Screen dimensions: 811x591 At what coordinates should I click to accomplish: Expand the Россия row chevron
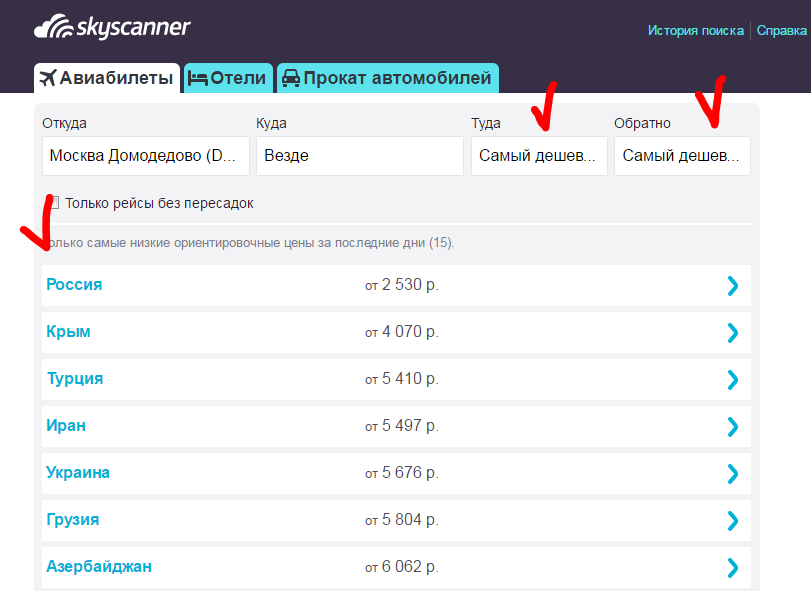pos(733,285)
